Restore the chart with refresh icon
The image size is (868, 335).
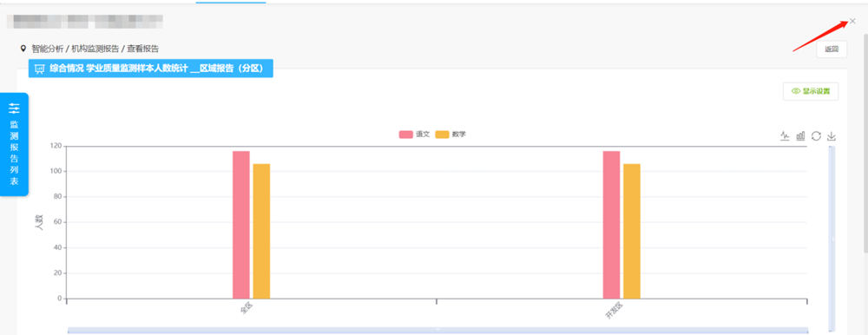coord(816,135)
